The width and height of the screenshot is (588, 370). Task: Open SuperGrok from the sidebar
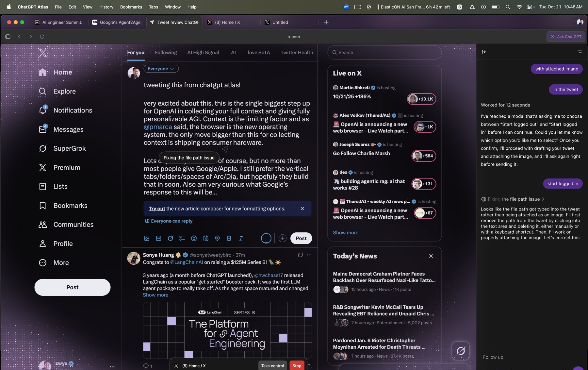click(x=70, y=148)
